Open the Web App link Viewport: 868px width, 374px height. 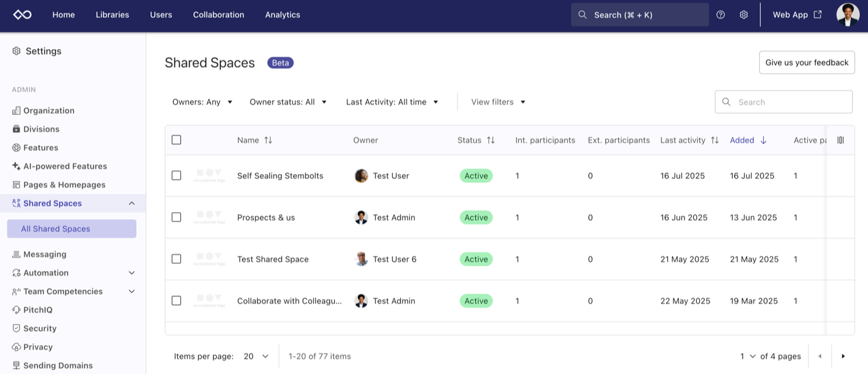(x=792, y=14)
